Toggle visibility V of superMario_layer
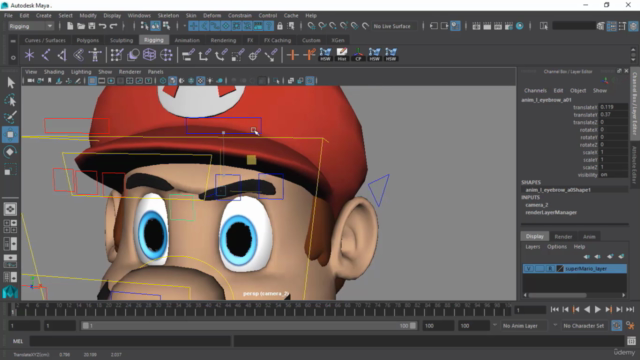Screen dimensions: 640x360 [x=529, y=269]
